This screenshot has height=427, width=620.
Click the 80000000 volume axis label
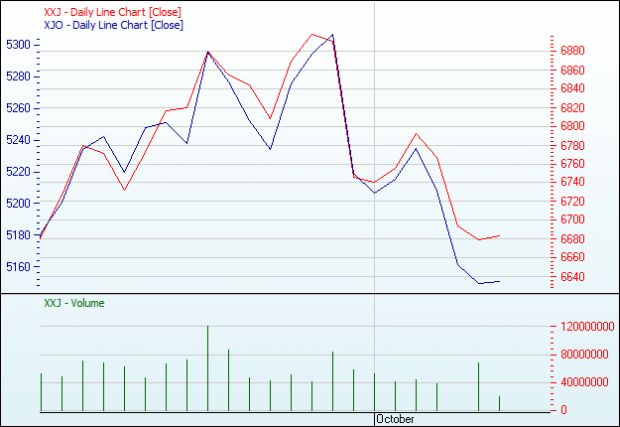[584, 354]
